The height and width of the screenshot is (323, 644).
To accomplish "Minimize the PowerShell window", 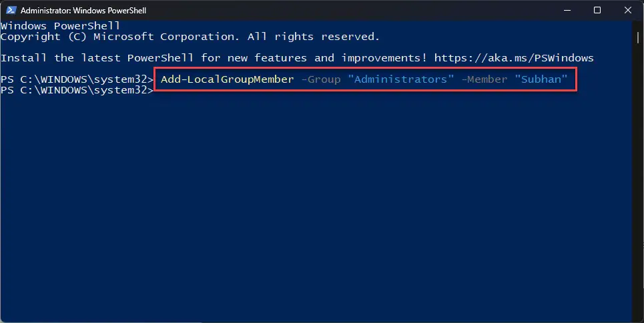I will point(567,10).
